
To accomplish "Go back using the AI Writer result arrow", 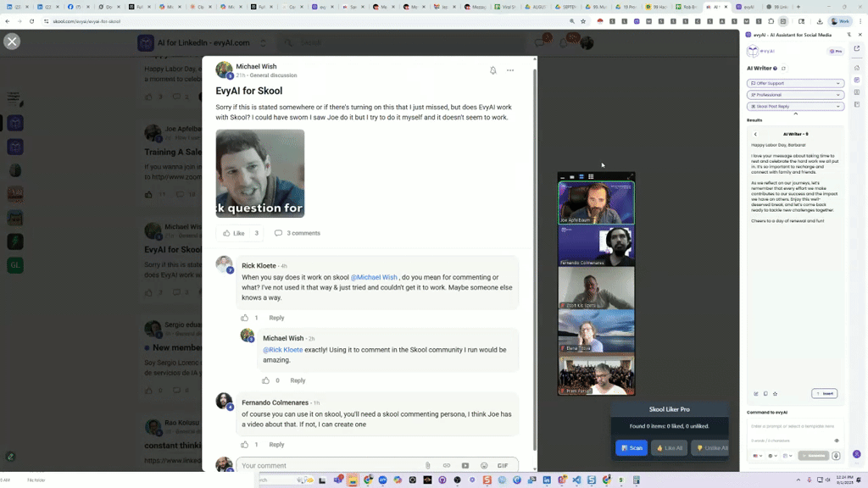I will [x=755, y=134].
